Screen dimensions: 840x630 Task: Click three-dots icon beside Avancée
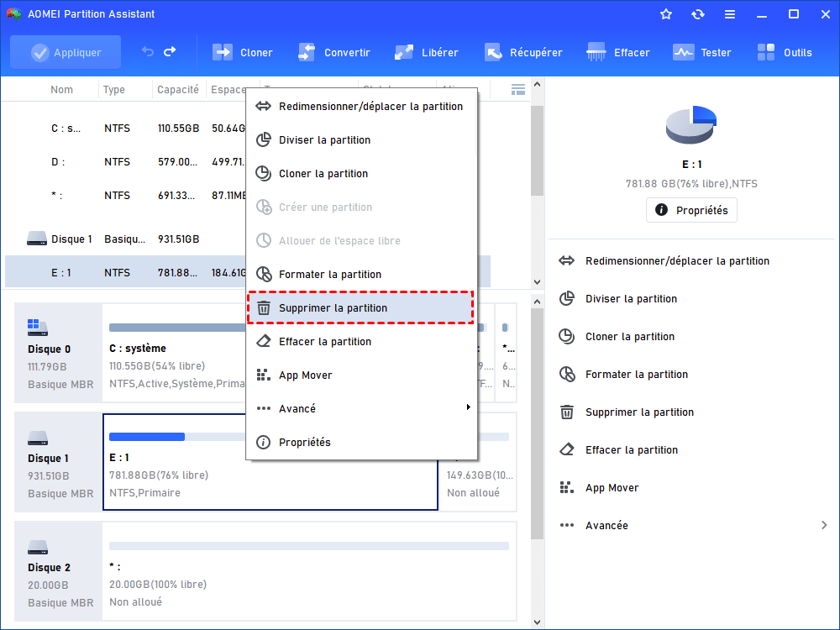pyautogui.click(x=567, y=526)
